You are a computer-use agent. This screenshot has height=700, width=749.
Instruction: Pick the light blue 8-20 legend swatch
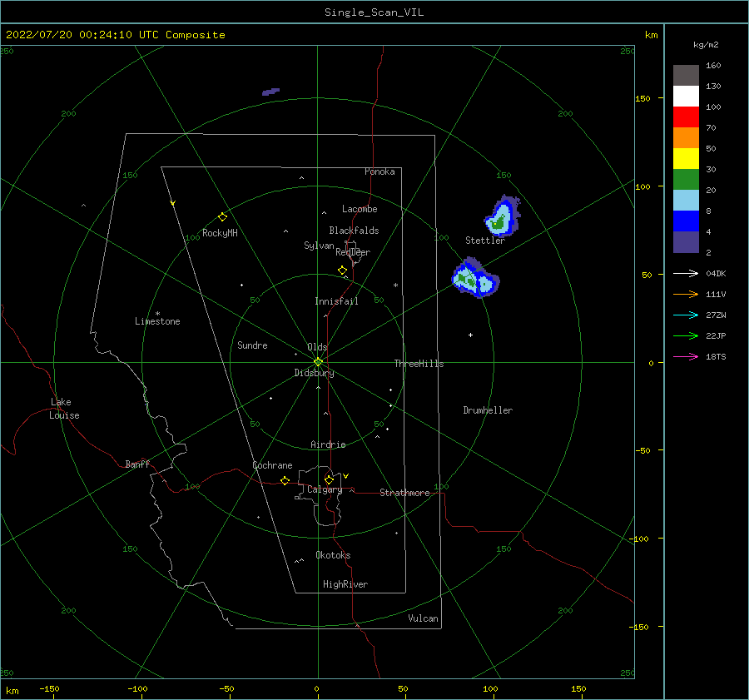pos(686,201)
